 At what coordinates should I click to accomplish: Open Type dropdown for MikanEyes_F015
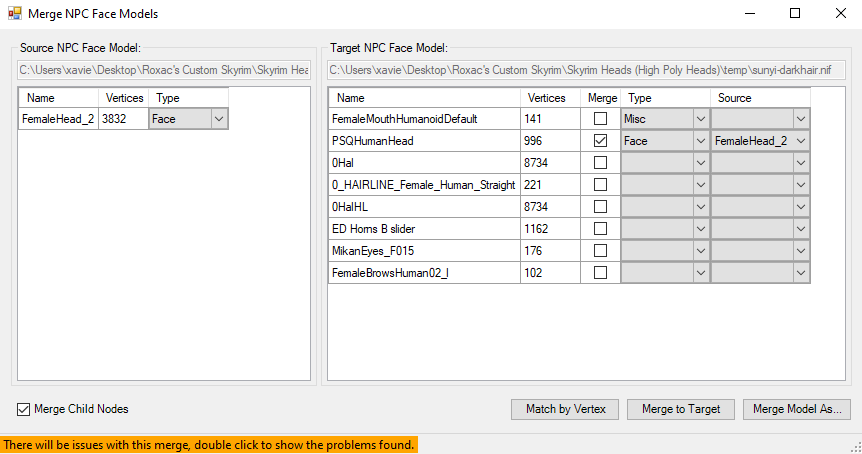665,251
